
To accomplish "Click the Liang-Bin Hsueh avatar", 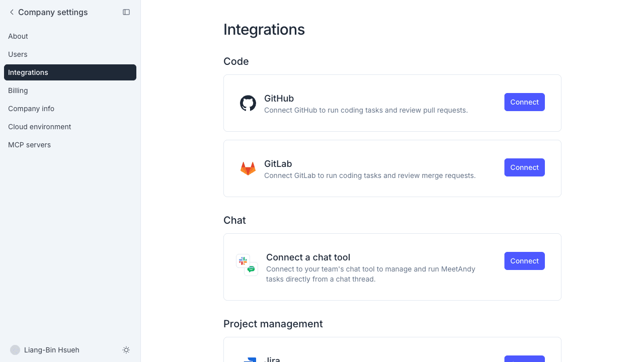I will (x=15, y=350).
